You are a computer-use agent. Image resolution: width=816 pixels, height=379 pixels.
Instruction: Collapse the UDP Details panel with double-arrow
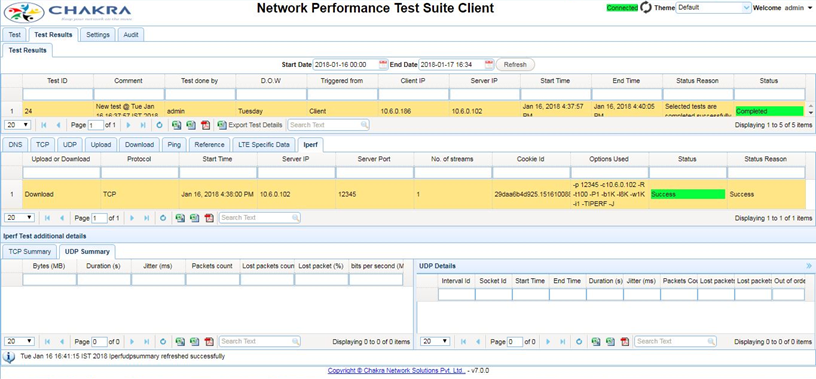pyautogui.click(x=809, y=266)
